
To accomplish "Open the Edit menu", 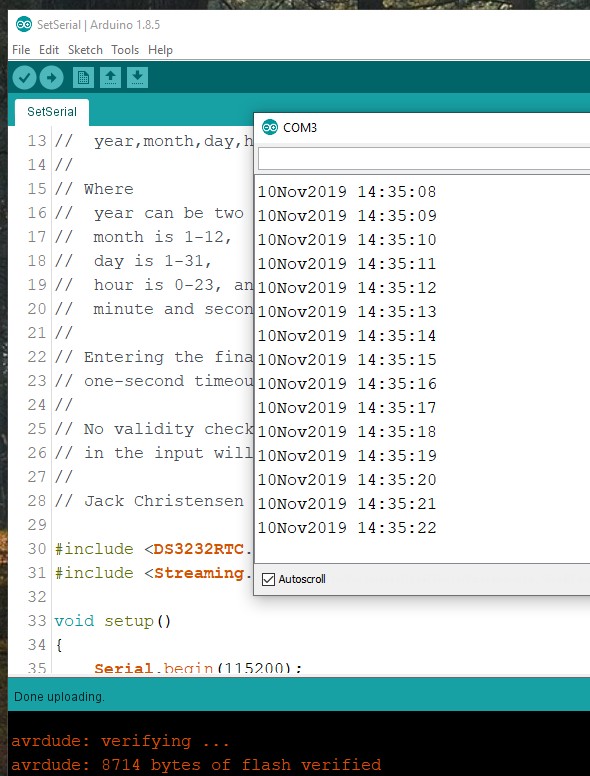I will coord(49,50).
